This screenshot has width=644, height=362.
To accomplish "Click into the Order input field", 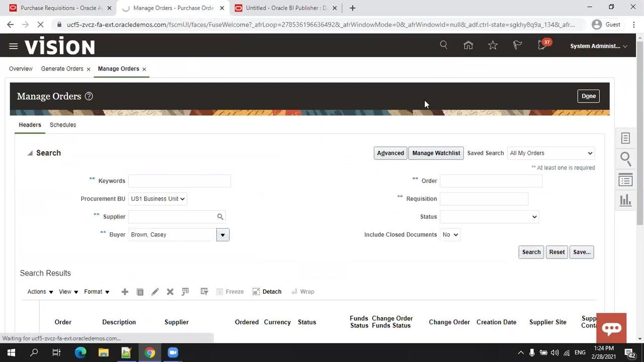I will (x=491, y=181).
